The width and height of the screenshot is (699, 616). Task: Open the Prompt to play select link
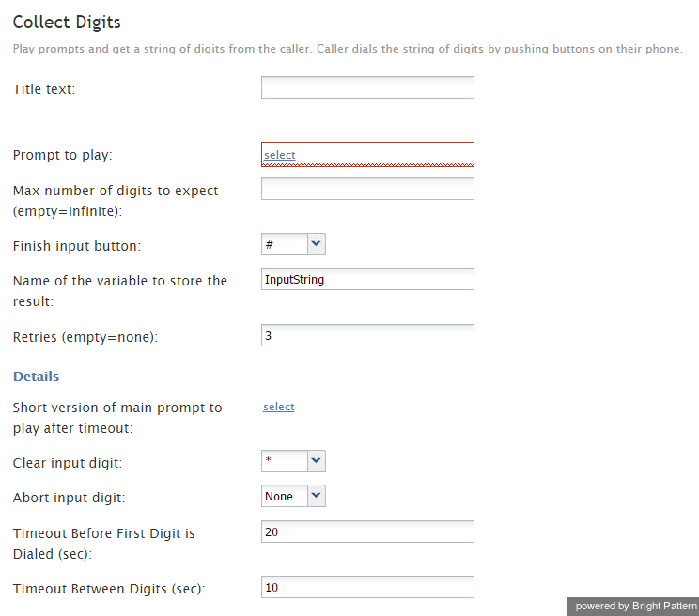[x=280, y=155]
